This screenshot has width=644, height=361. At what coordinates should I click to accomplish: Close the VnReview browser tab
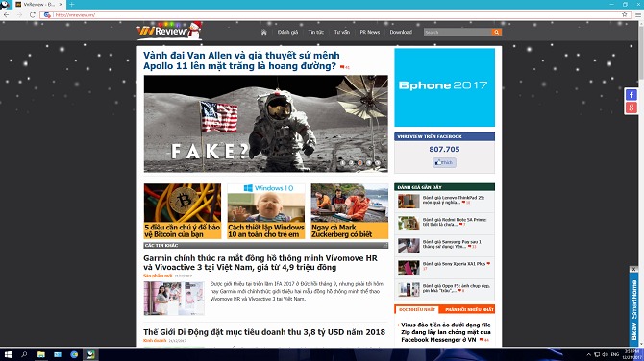[x=61, y=4]
